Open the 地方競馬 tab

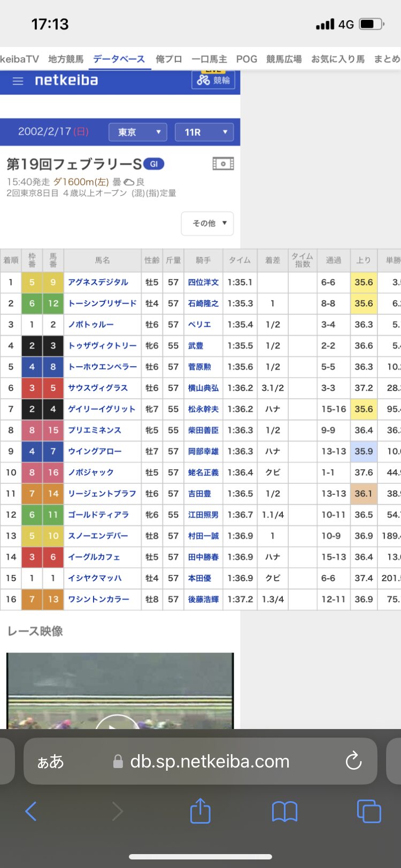click(66, 59)
